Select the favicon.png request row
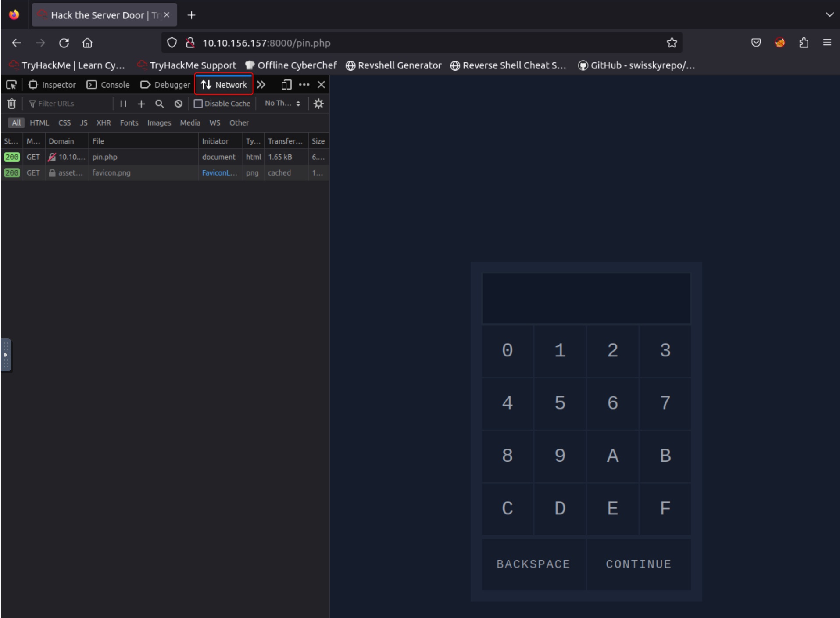 165,172
